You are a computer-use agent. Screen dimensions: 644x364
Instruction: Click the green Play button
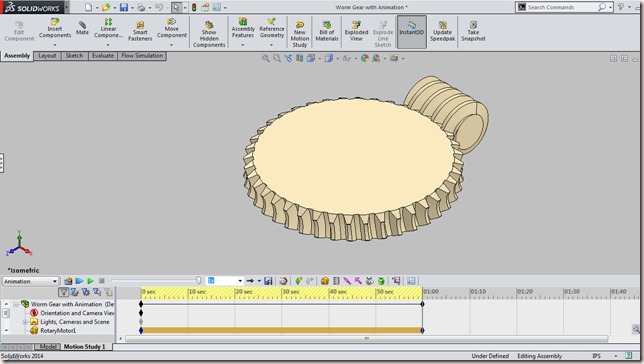[90, 281]
